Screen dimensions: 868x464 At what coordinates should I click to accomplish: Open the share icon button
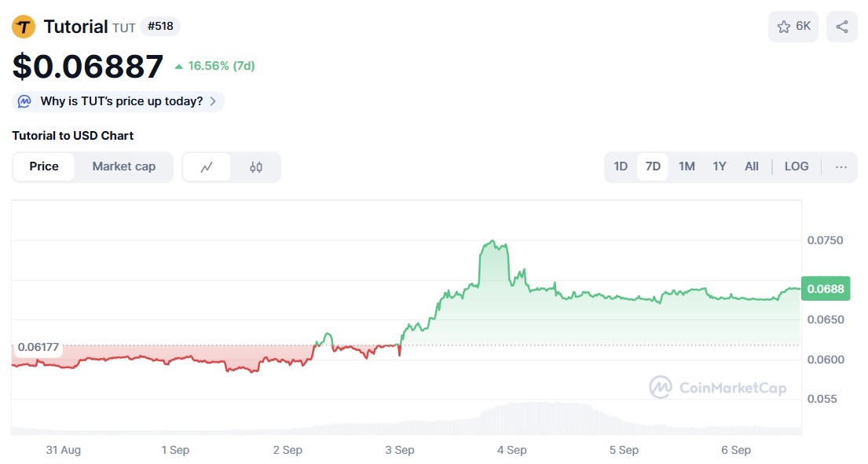(841, 27)
